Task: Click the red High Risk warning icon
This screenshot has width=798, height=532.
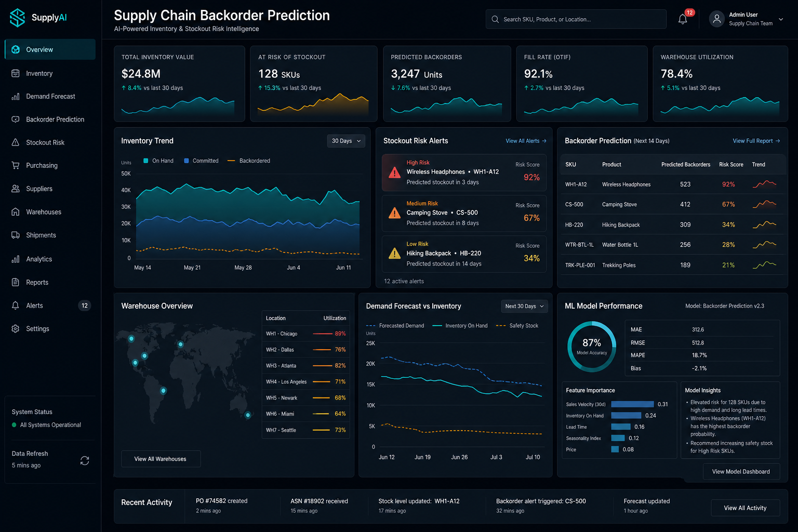Action: tap(395, 172)
